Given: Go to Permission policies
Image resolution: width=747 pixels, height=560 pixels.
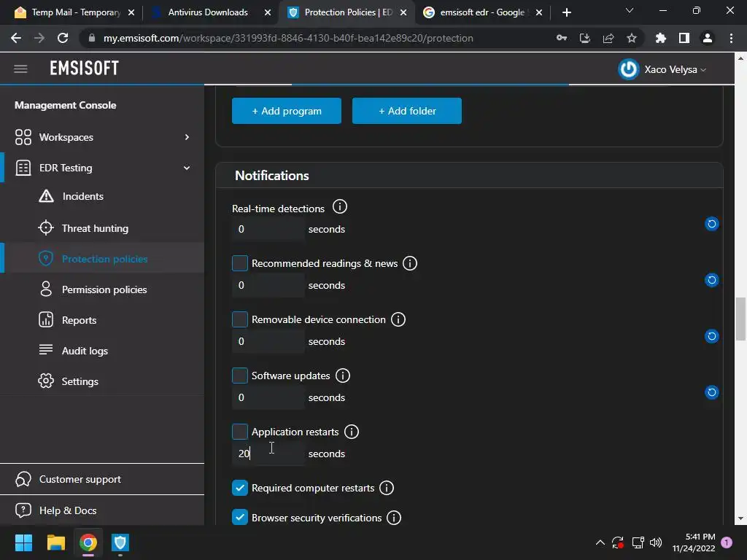Looking at the screenshot, I should (x=104, y=289).
